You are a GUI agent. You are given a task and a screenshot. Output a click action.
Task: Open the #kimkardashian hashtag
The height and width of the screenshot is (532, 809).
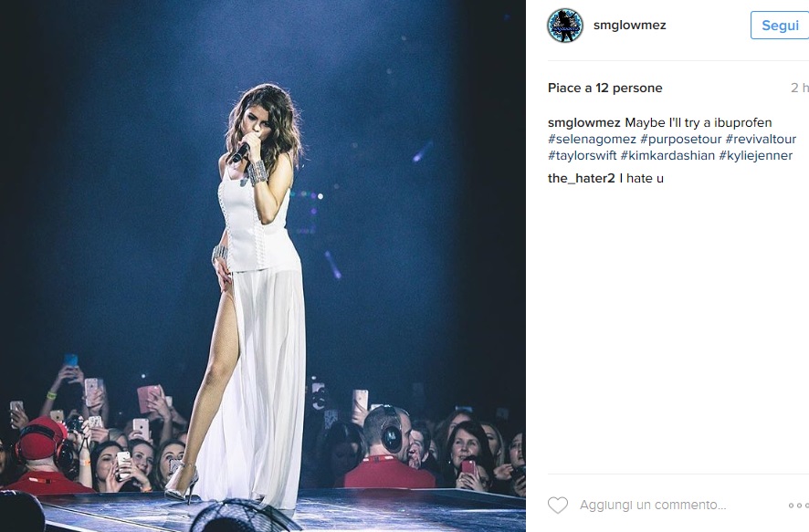click(667, 156)
